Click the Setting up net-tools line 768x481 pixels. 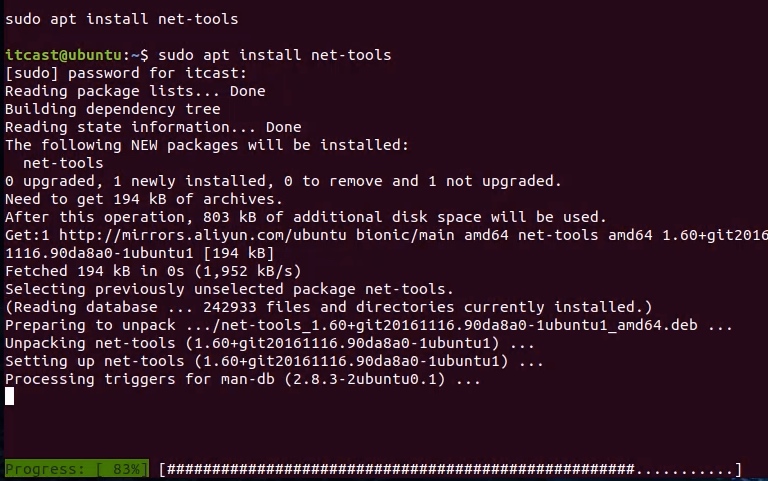coord(274,361)
